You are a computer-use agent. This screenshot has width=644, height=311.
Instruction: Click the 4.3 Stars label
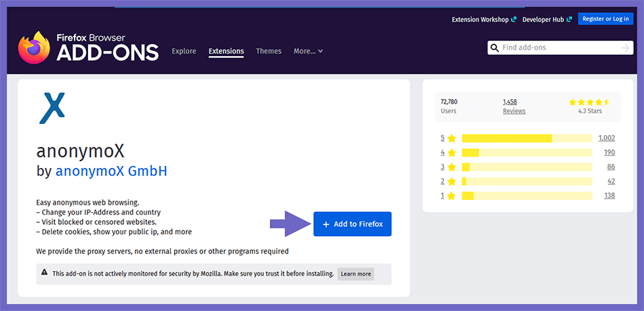tap(590, 111)
